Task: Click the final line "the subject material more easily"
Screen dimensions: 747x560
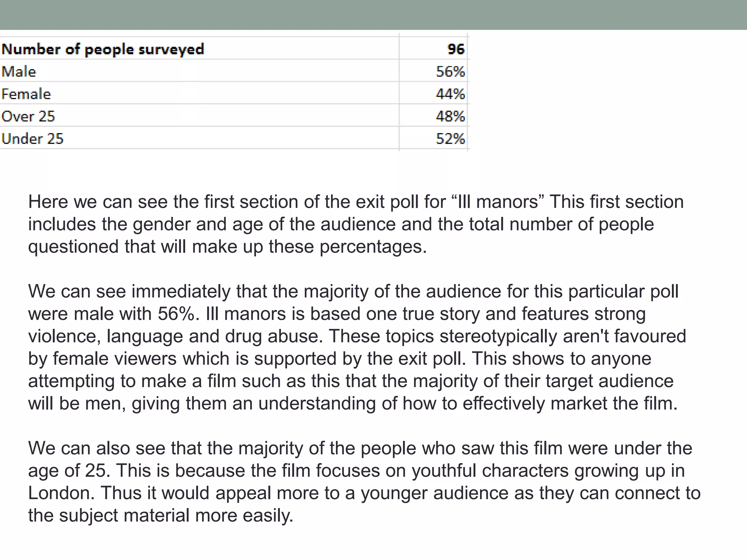Action: coord(160,516)
